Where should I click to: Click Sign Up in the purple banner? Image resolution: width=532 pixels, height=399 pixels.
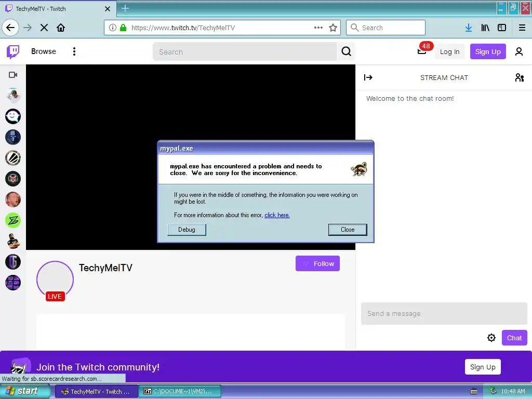[x=483, y=367]
